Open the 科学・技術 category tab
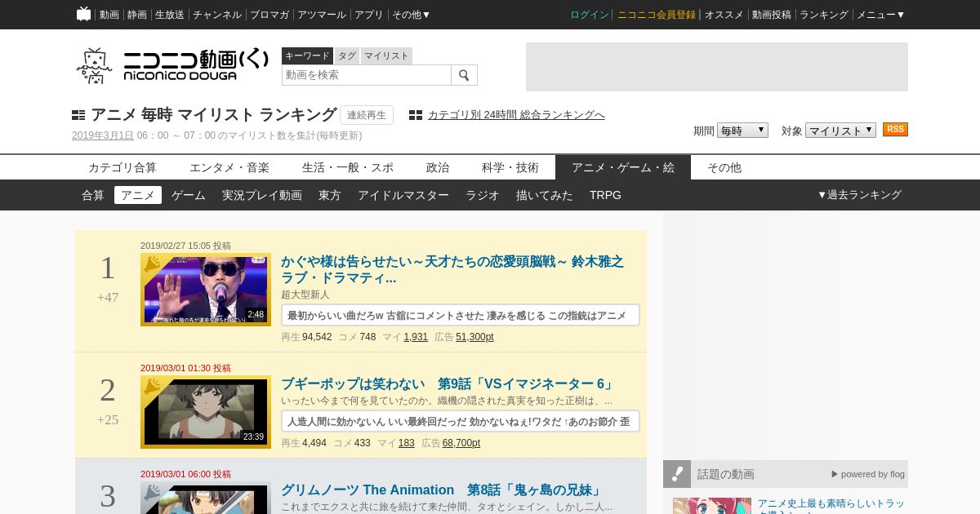Image resolution: width=980 pixels, height=514 pixels. click(x=510, y=167)
